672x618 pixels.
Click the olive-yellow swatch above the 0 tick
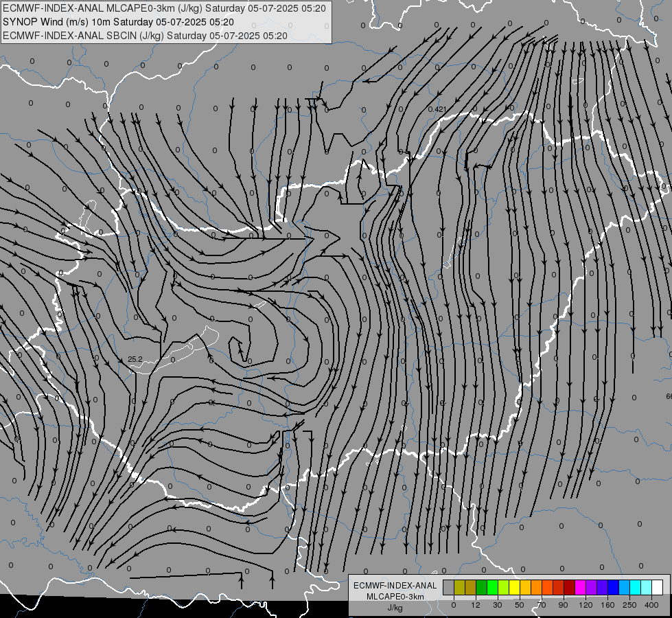pos(459,587)
